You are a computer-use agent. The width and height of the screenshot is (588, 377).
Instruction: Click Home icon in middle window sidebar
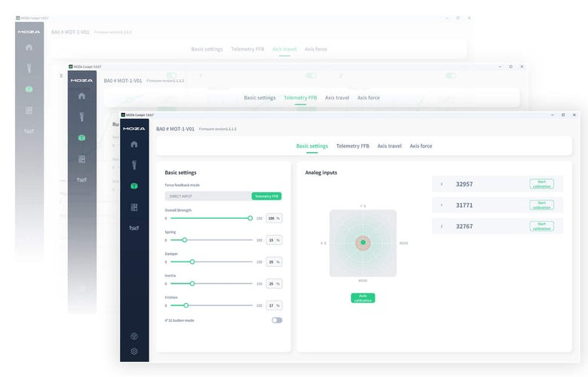[x=81, y=96]
